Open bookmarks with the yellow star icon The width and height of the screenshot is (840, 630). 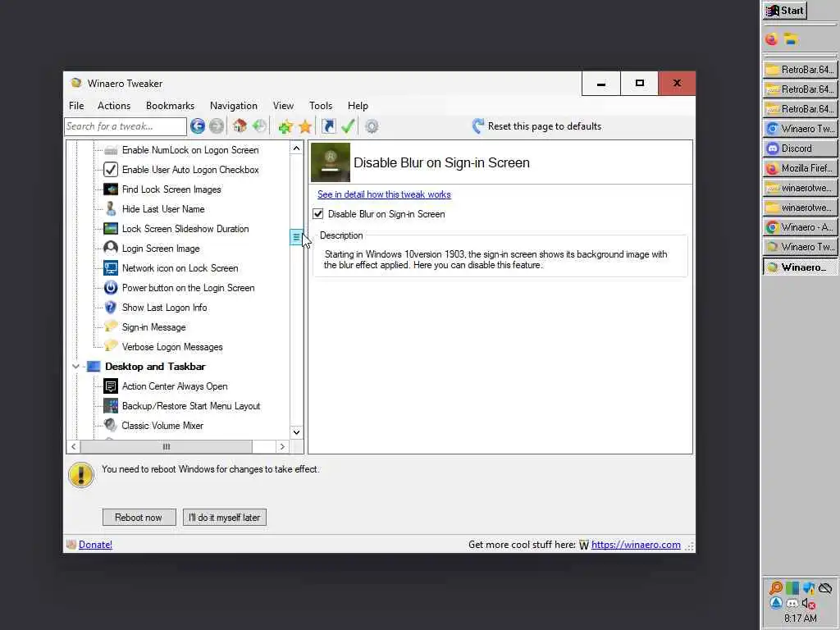click(x=305, y=126)
